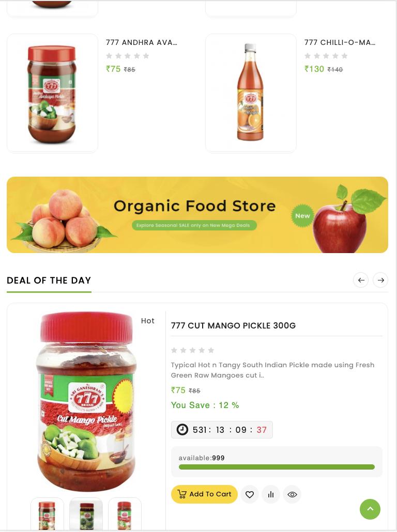
Task: Select the first pickle jar thumbnail
Action: click(x=47, y=514)
